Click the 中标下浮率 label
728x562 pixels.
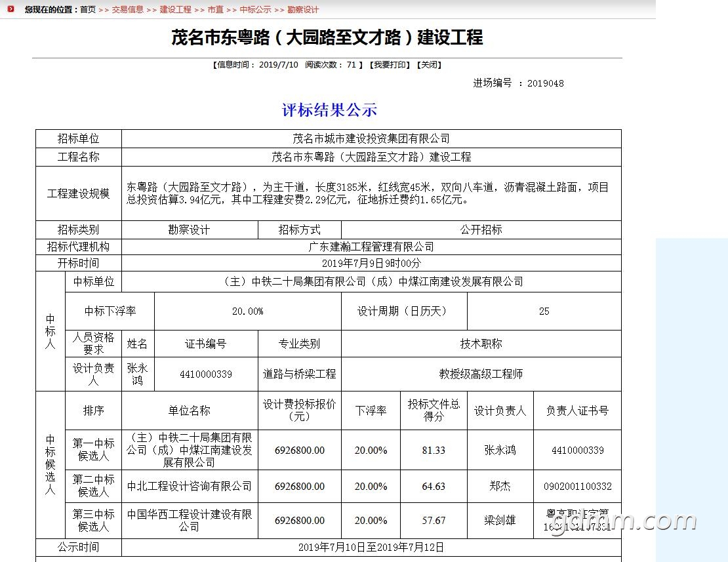110,311
